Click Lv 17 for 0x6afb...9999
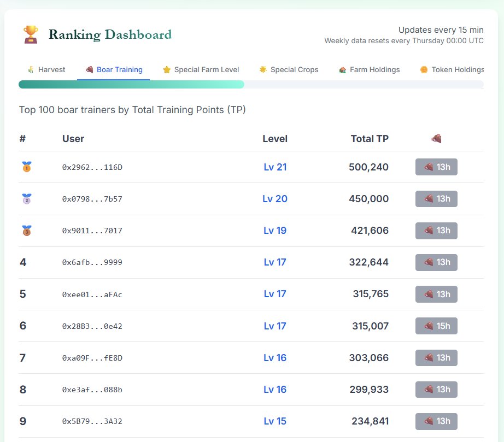This screenshot has width=504, height=442. pyautogui.click(x=275, y=262)
